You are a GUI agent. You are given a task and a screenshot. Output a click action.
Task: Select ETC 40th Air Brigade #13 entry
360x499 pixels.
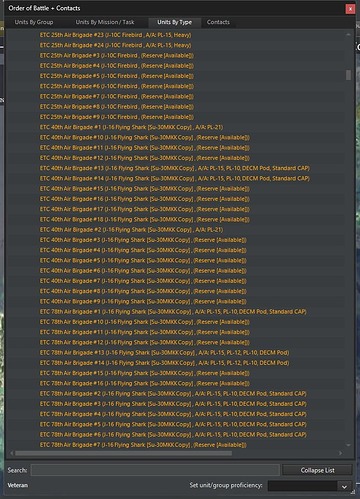[x=175, y=168]
